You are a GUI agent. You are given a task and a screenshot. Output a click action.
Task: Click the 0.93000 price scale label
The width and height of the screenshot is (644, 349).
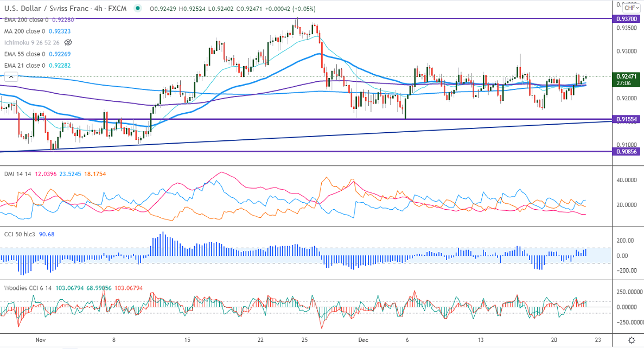coord(627,51)
